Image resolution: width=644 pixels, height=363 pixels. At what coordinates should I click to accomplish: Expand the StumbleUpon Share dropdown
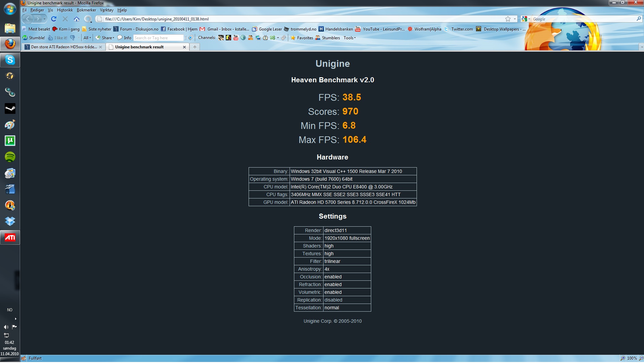[105, 38]
